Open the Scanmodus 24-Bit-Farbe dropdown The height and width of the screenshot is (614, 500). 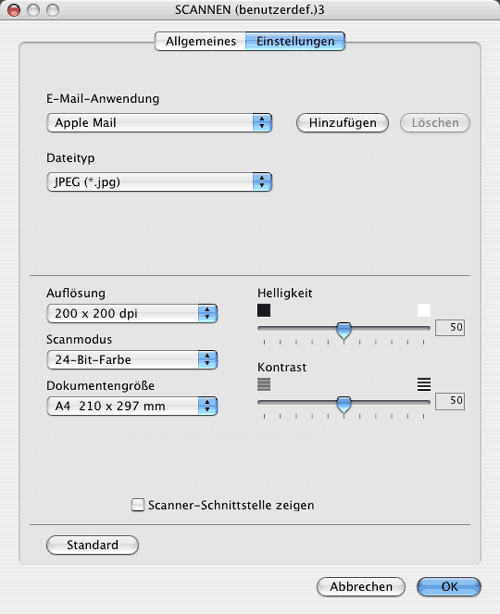pyautogui.click(x=132, y=360)
